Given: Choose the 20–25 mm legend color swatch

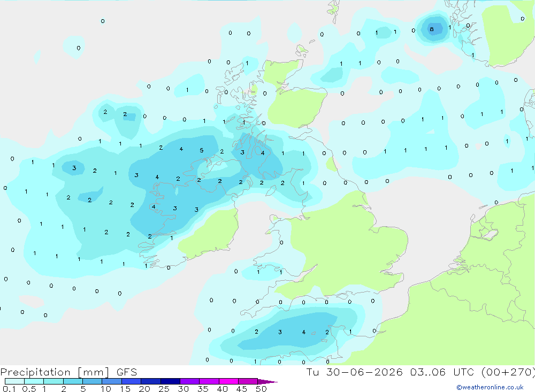Looking at the screenshot, I should pyautogui.click(x=151, y=381).
